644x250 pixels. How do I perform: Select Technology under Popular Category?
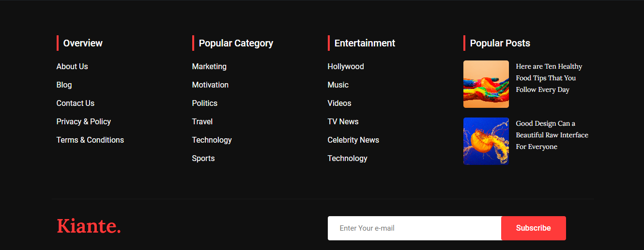[x=212, y=140]
